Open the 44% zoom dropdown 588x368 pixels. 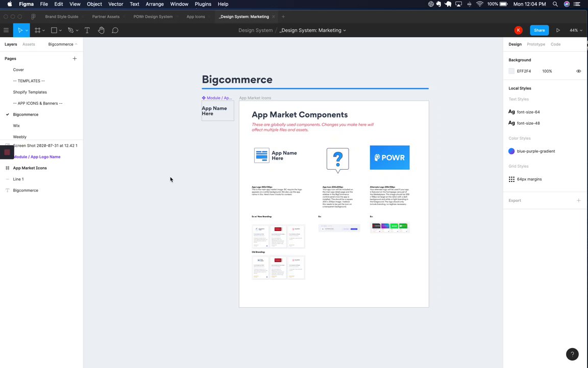576,31
